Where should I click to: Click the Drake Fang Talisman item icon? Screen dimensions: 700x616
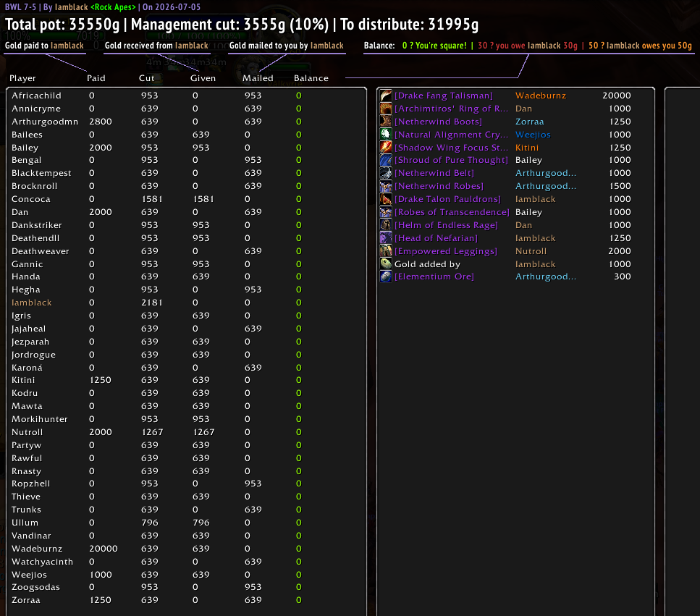tap(386, 96)
